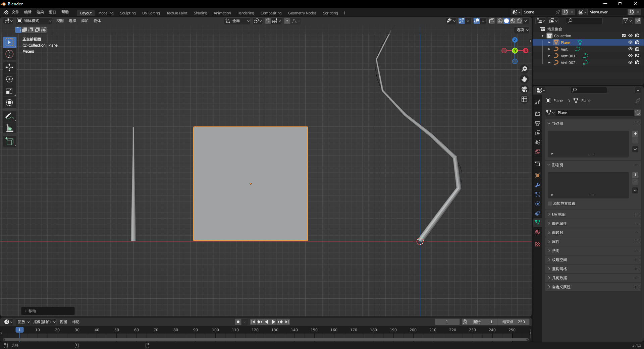This screenshot has height=349, width=644.
Task: Select the Rotate tool
Action: [x=9, y=79]
